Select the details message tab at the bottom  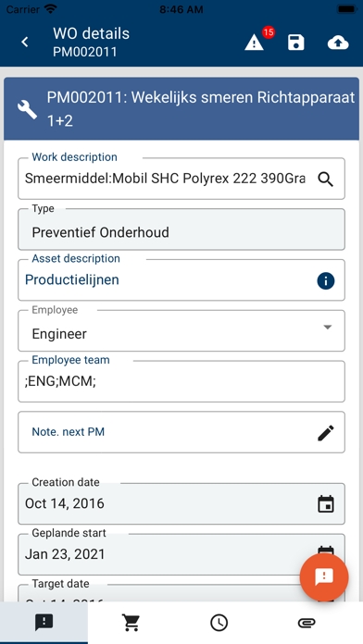(44, 623)
